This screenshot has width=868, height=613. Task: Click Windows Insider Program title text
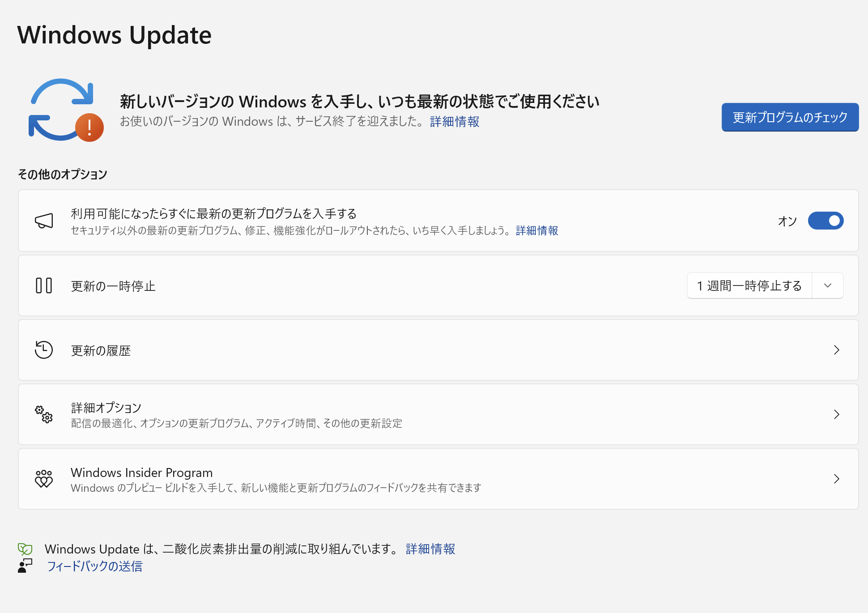[x=142, y=473]
